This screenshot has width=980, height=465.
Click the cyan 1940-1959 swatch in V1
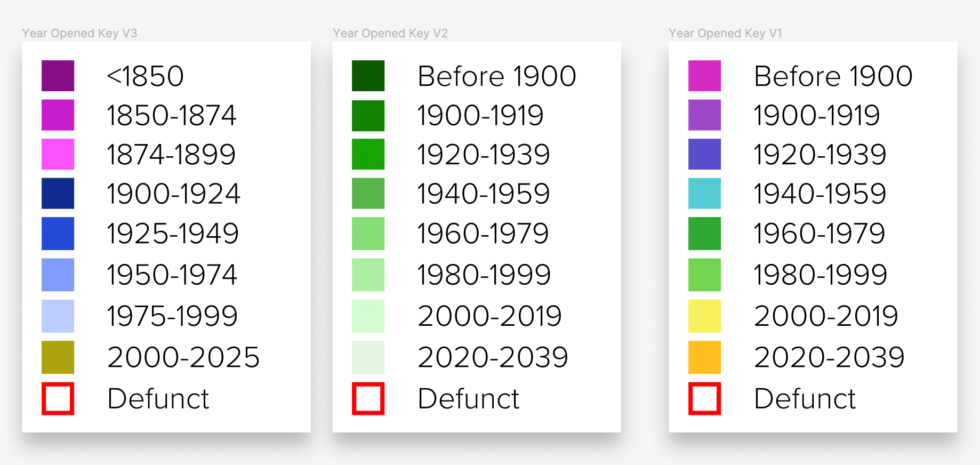pyautogui.click(x=704, y=193)
